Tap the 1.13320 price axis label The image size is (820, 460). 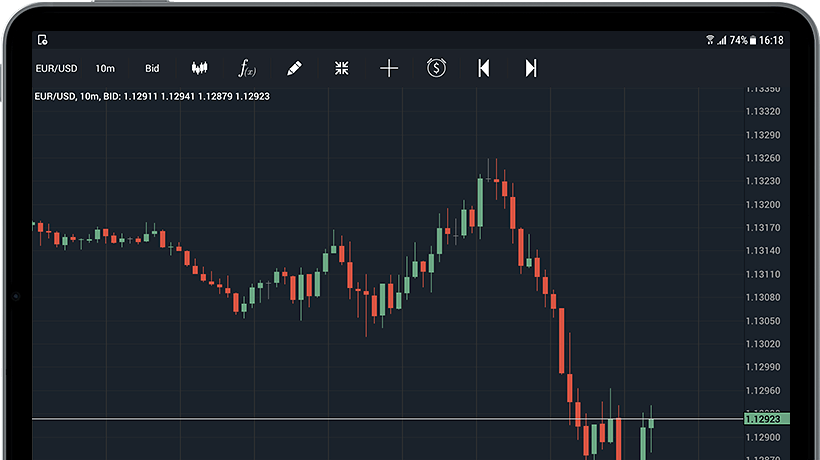[763, 111]
